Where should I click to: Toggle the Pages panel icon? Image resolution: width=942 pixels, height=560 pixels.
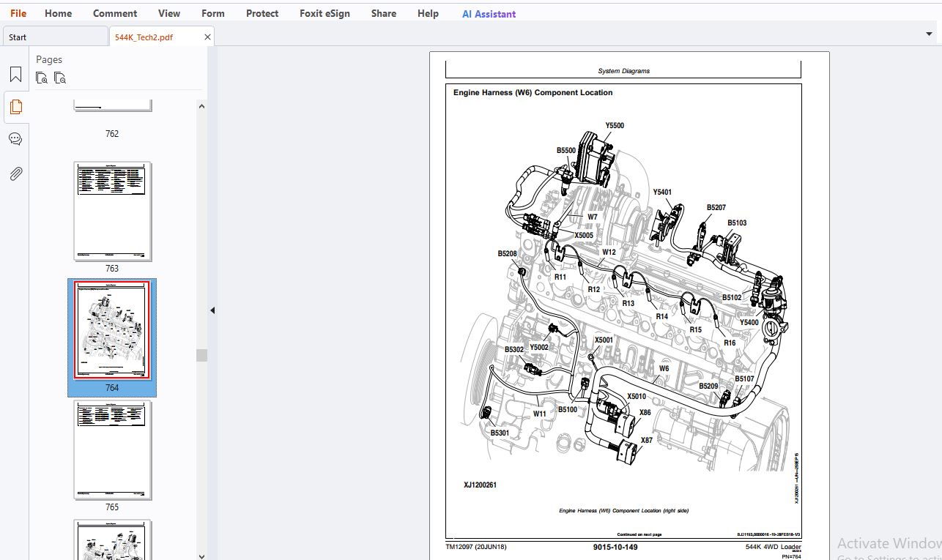[15, 107]
